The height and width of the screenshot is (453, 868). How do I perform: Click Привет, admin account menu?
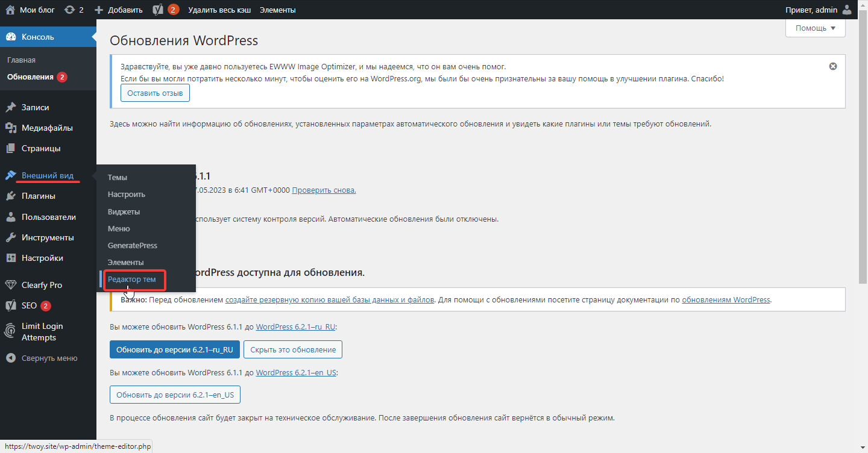(819, 10)
